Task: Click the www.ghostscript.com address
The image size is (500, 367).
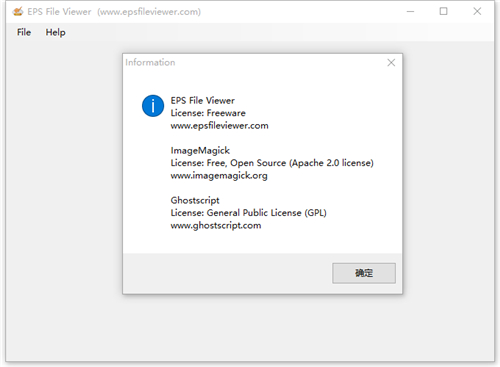Action: tap(216, 225)
